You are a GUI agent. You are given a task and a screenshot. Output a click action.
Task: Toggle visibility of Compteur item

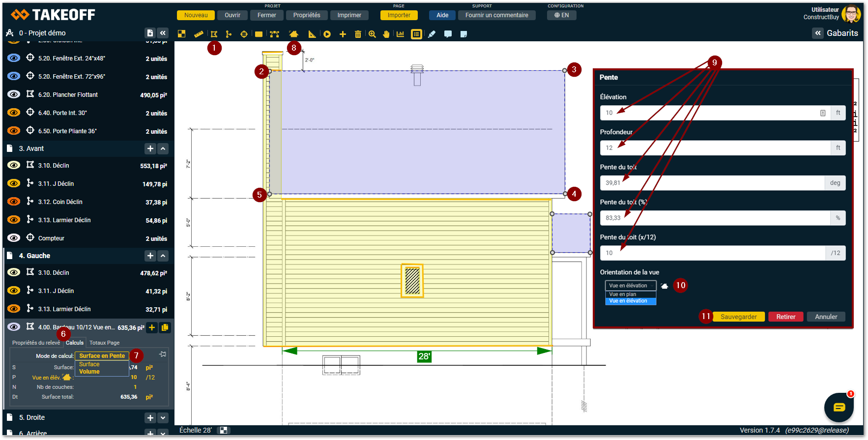14,238
